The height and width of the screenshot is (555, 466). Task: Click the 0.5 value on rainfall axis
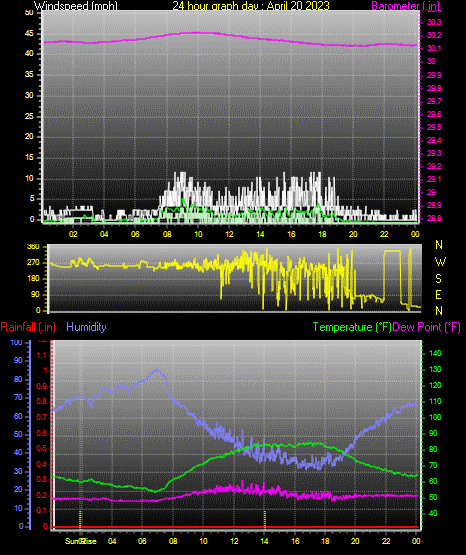click(42, 448)
